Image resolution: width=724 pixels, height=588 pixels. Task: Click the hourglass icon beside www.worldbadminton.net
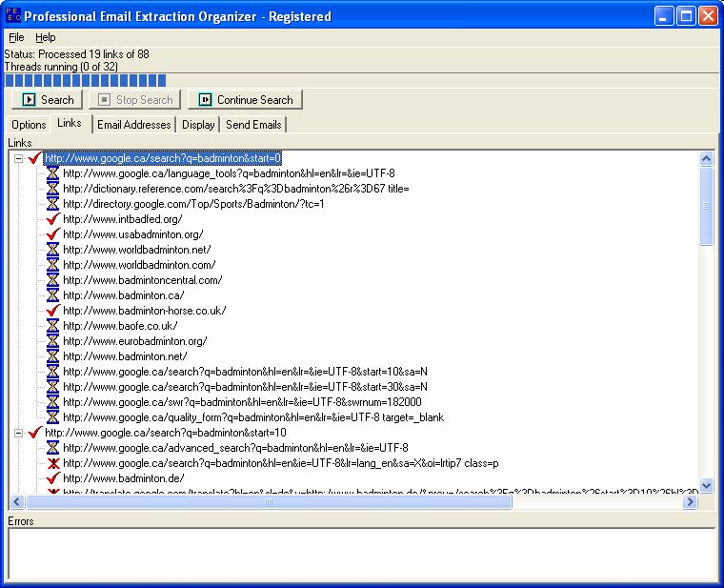click(52, 250)
